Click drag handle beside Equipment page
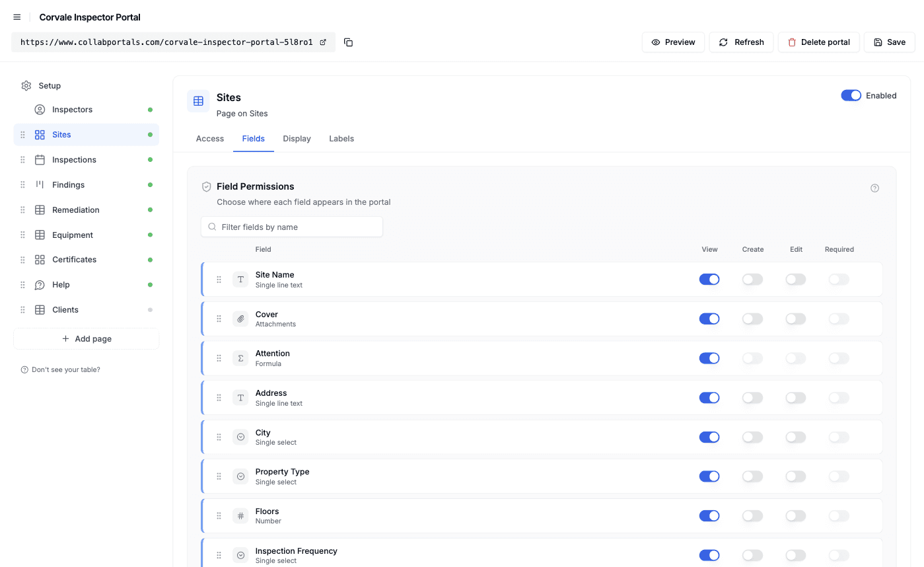The height and width of the screenshot is (567, 924). pos(22,235)
